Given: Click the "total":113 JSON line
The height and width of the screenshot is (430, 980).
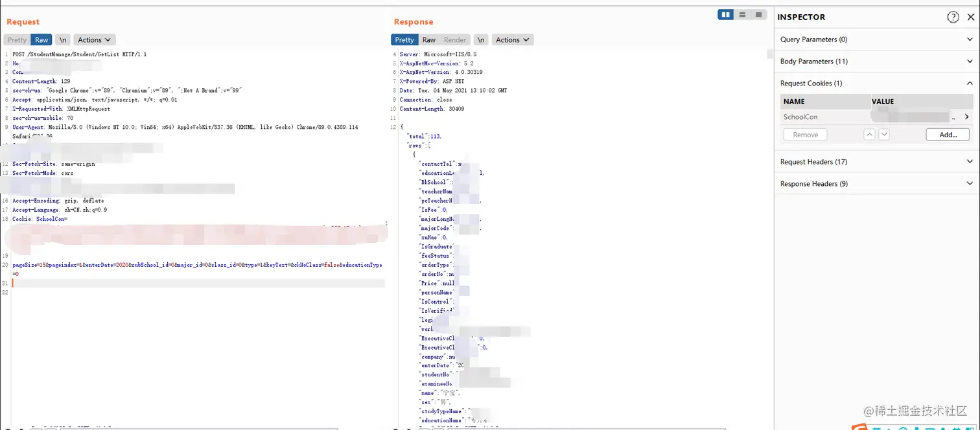Looking at the screenshot, I should [x=424, y=136].
